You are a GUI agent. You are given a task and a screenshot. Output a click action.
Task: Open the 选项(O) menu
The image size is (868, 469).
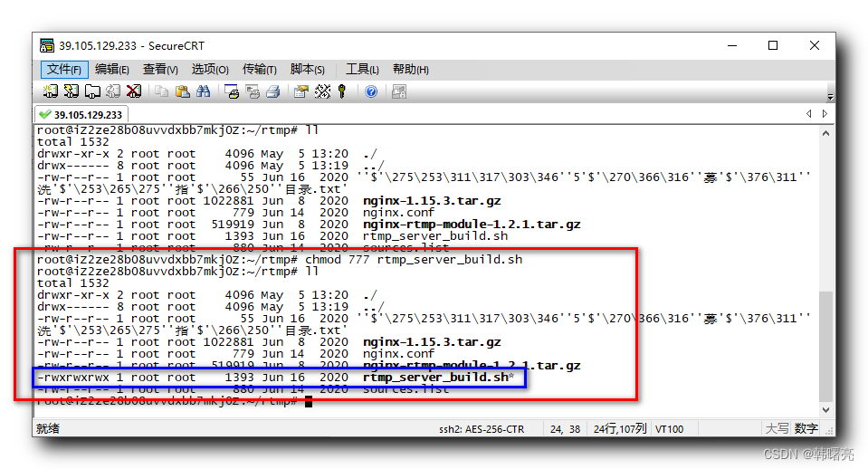[209, 70]
